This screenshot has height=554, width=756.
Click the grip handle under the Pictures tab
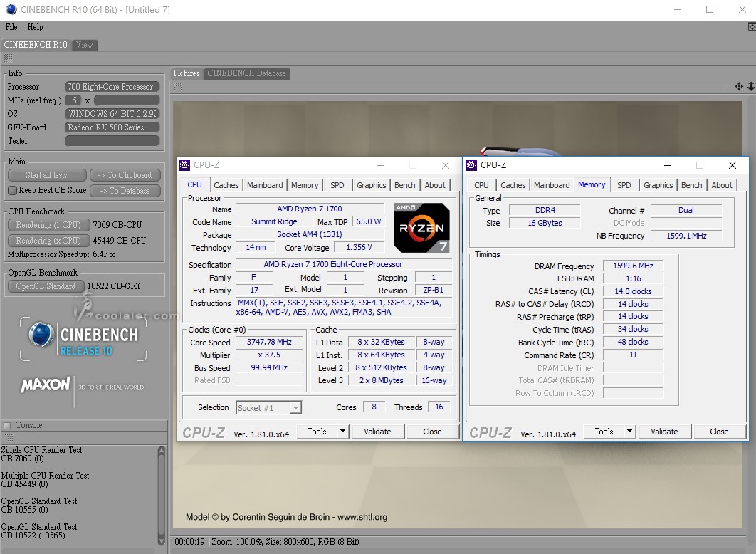[178, 87]
